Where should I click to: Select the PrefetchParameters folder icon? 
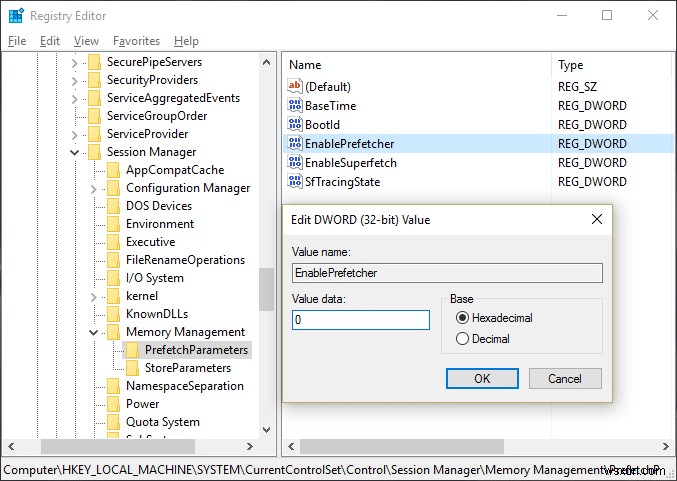pos(133,350)
